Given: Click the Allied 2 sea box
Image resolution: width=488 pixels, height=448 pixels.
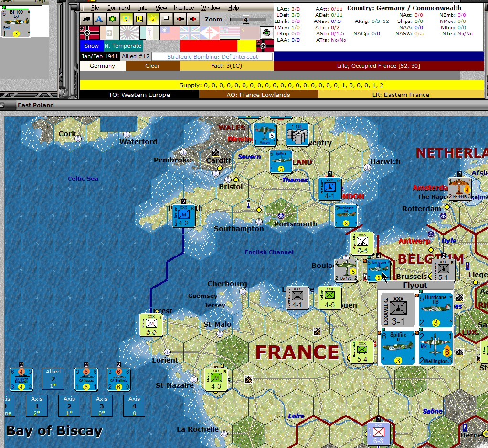Looking at the screenshot, I should pos(53,379).
